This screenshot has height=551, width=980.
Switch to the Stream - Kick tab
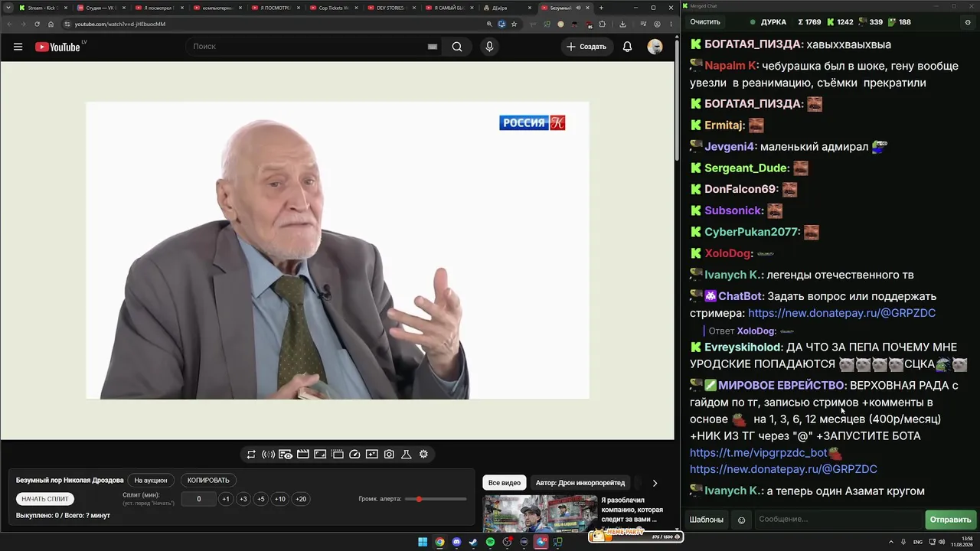coord(43,8)
